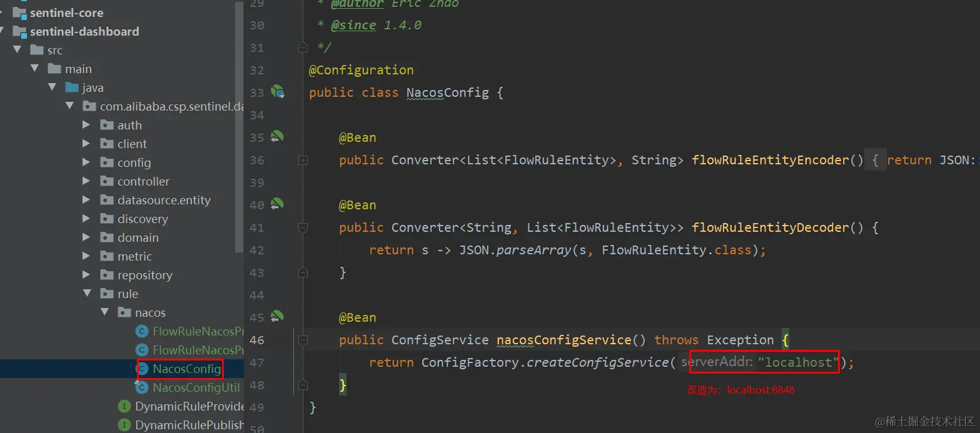980x433 pixels.
Task: Click the controller package folder icon
Action: tap(107, 181)
